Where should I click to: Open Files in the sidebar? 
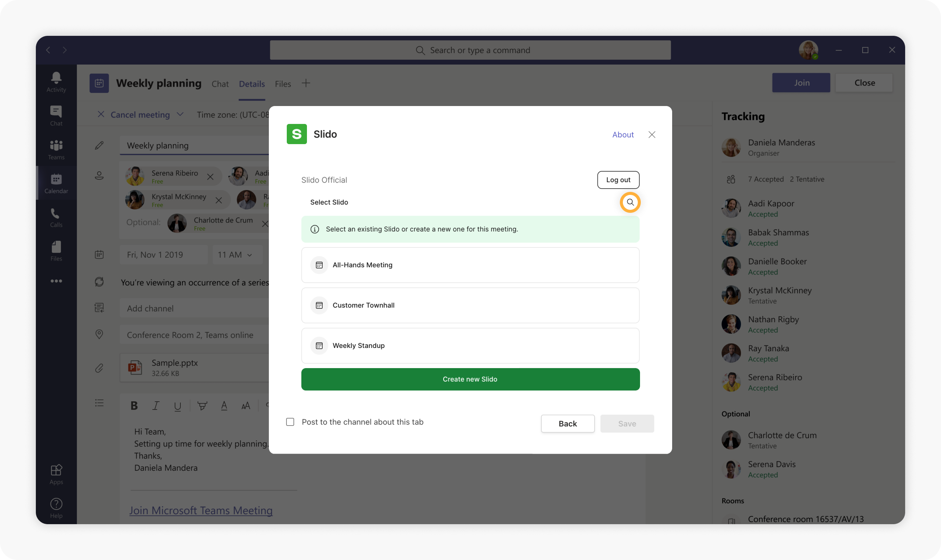[56, 251]
